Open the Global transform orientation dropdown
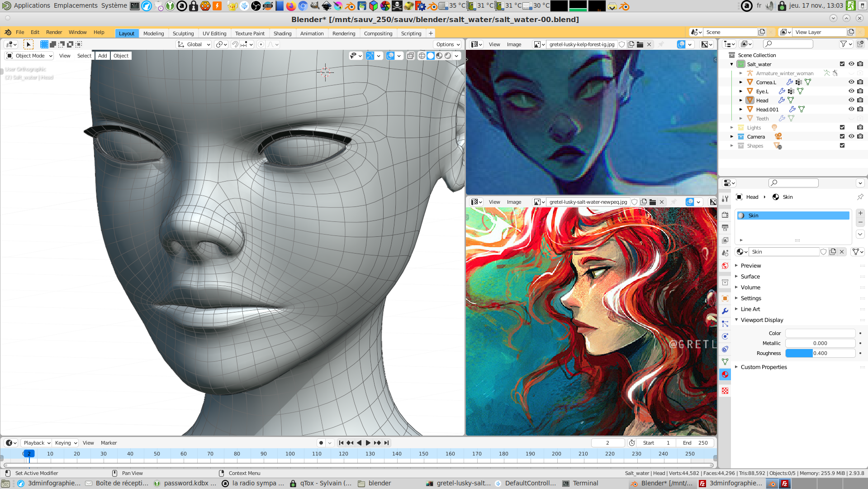Screen dimensions: 868x489 194,44
